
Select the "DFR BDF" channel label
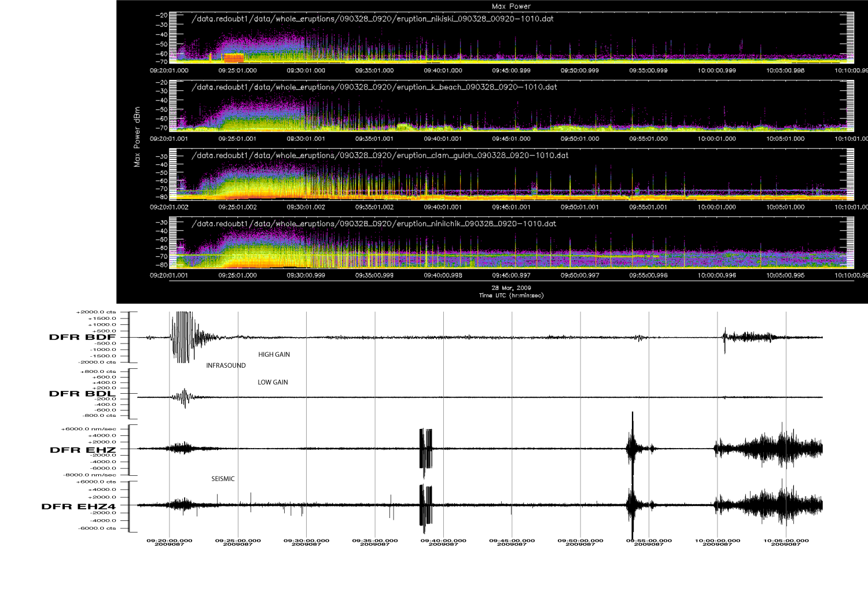(82, 337)
